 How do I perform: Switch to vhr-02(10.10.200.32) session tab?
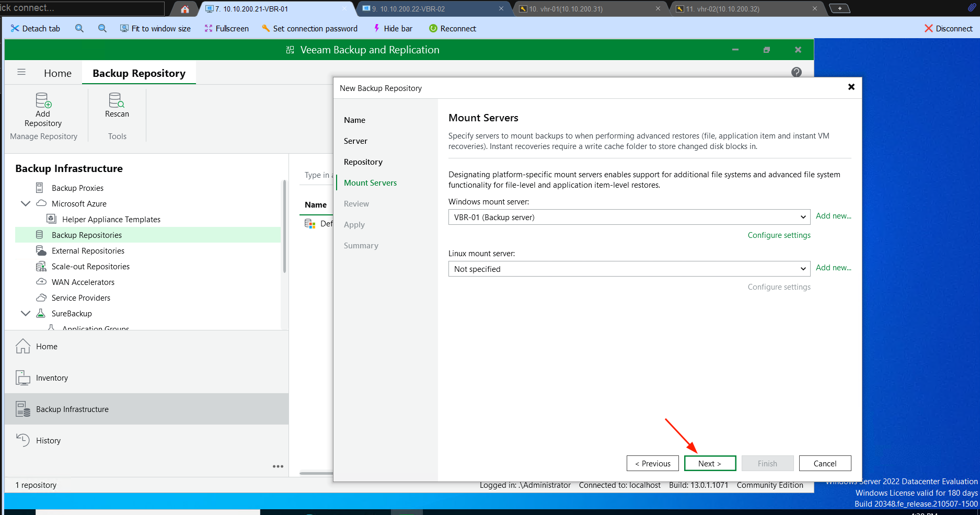748,9
